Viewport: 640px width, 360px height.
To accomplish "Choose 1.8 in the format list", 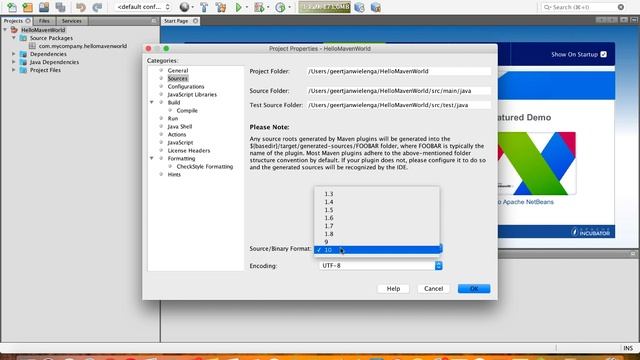I will click(x=377, y=234).
